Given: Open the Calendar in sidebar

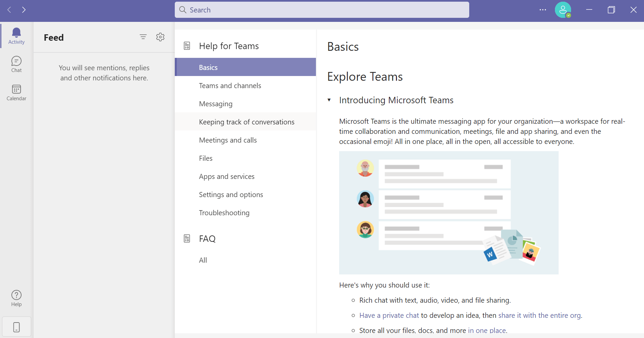Looking at the screenshot, I should pyautogui.click(x=16, y=92).
